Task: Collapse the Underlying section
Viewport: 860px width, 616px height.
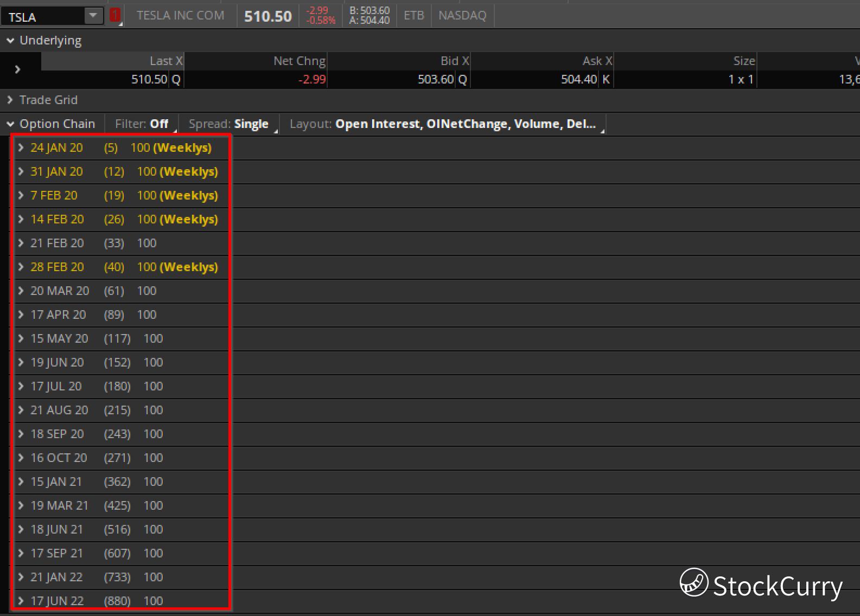Action: (10, 41)
